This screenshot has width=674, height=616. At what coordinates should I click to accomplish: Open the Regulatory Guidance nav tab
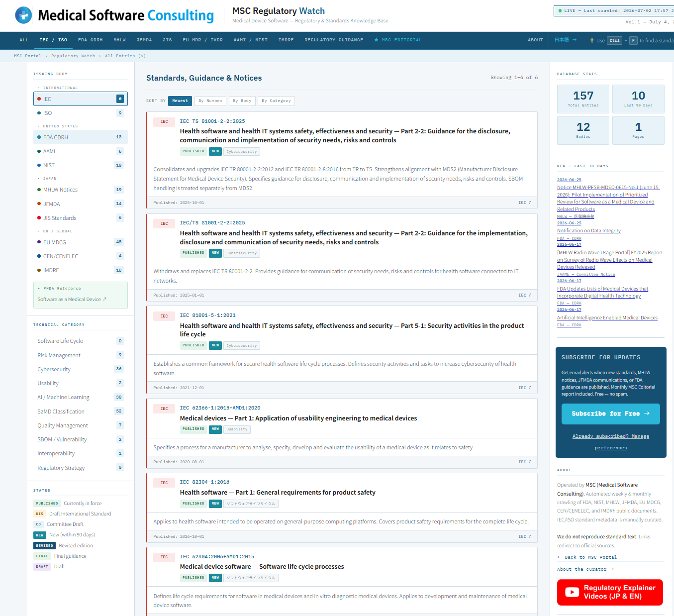click(334, 40)
